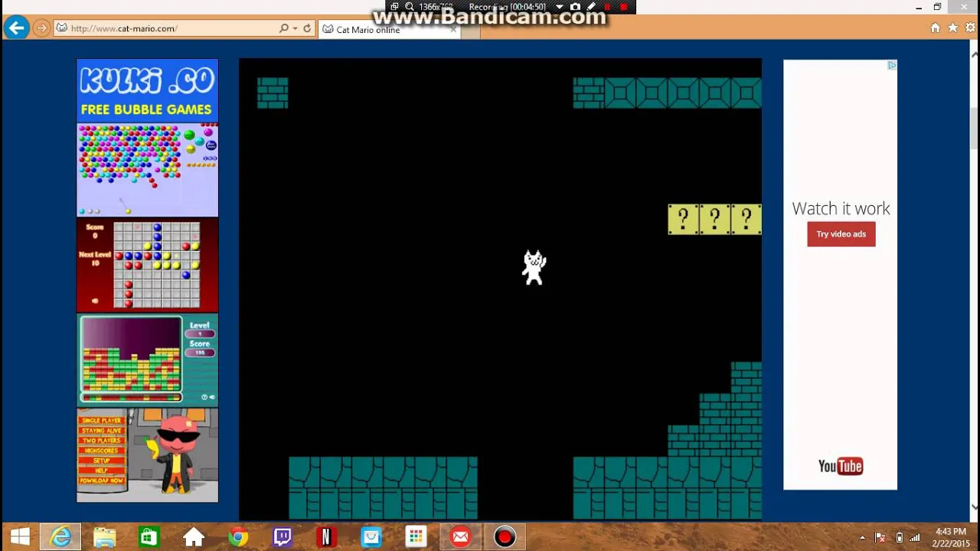This screenshot has height=551, width=980.
Task: Go back with the browser back arrow
Action: [x=16, y=28]
